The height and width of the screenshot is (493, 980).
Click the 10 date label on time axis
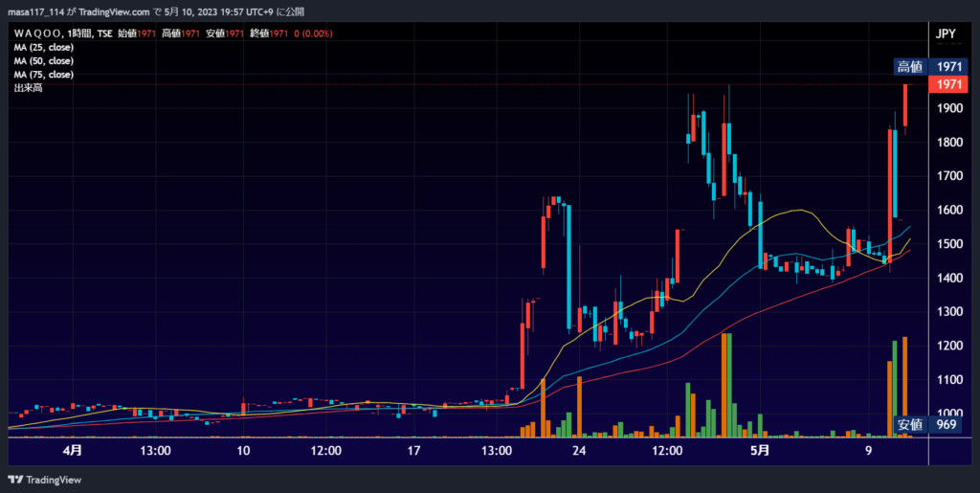click(x=244, y=451)
